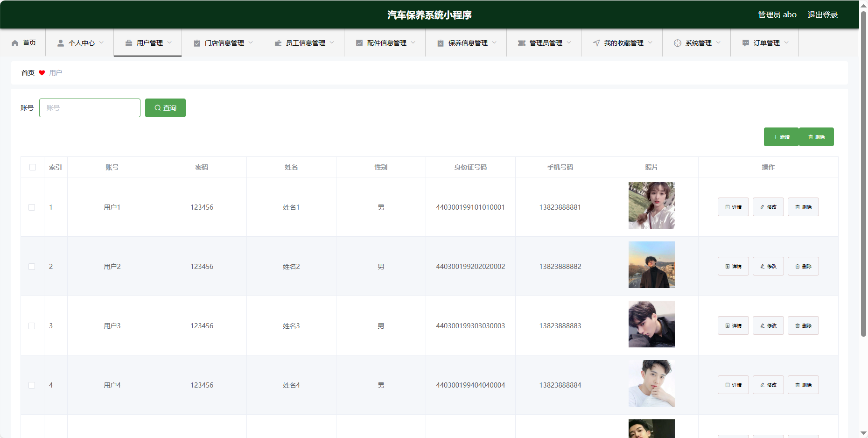Expand the 用户管理 dropdown arrow
Viewport: 868px width, 438px height.
point(169,42)
